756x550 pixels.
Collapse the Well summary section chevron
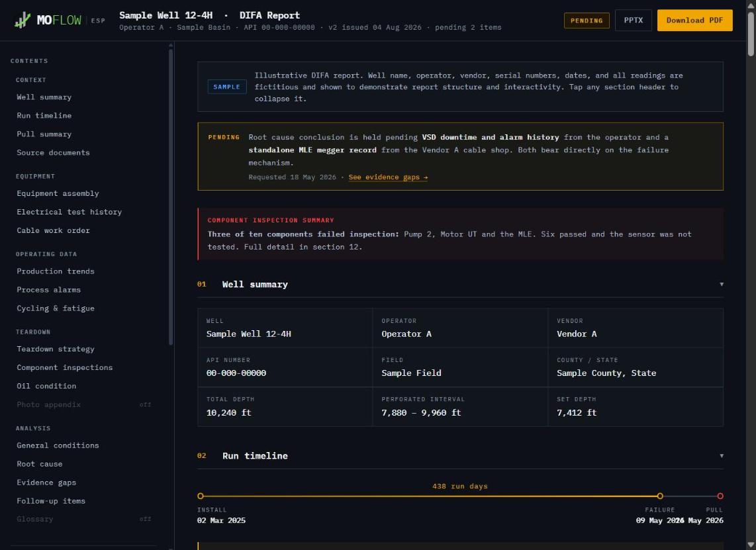point(722,285)
